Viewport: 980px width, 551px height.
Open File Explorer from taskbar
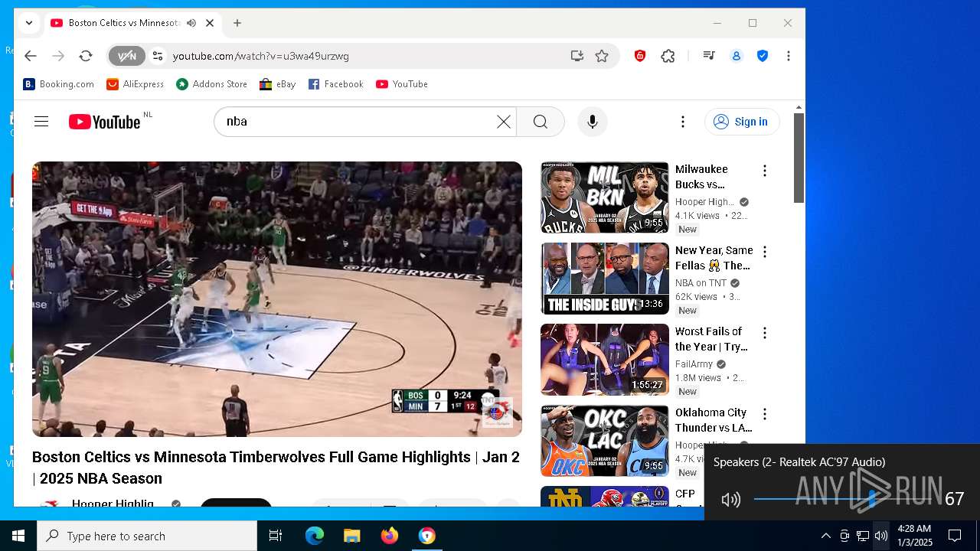tap(351, 536)
